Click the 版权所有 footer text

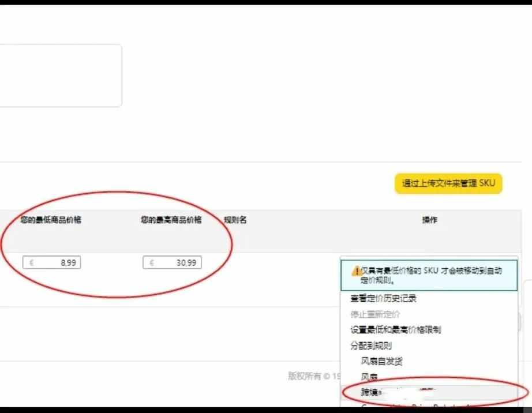click(x=314, y=376)
